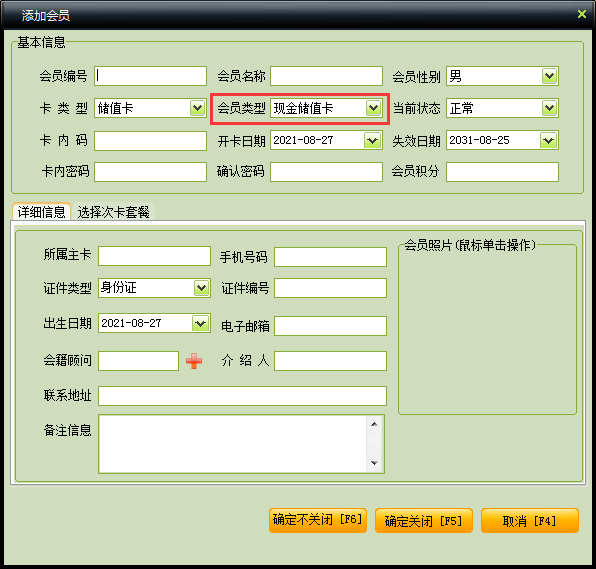Click the 备注信息 scrollbar down arrow
The width and height of the screenshot is (596, 569).
tap(374, 463)
